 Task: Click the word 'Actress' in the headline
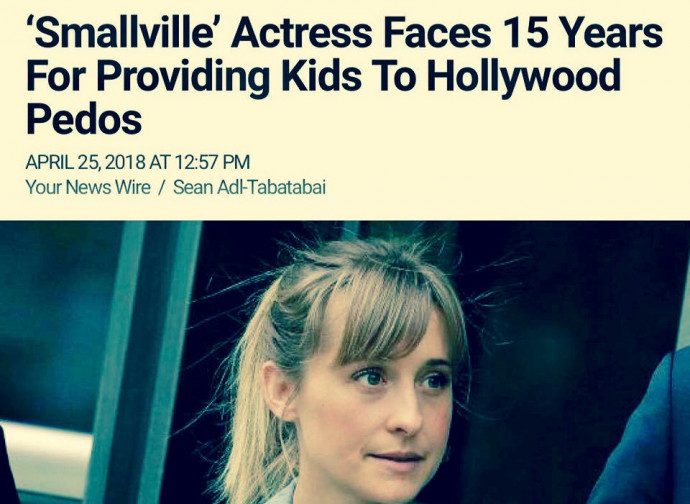[x=301, y=34]
